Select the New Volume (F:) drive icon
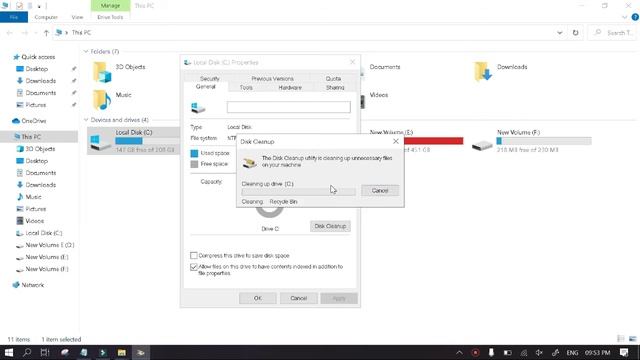The image size is (640, 360). (482, 145)
